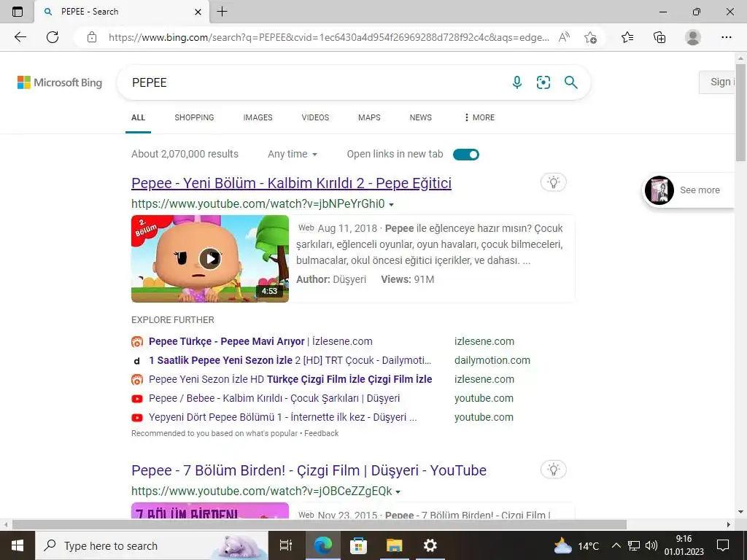Switch to the NEWS tab
Viewport: 747px width, 560px height.
tap(421, 117)
